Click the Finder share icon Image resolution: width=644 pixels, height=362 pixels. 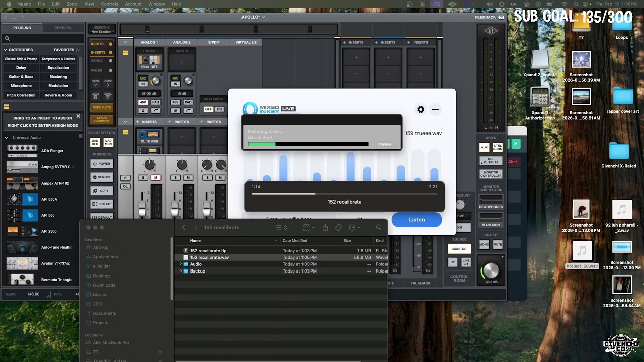[325, 228]
